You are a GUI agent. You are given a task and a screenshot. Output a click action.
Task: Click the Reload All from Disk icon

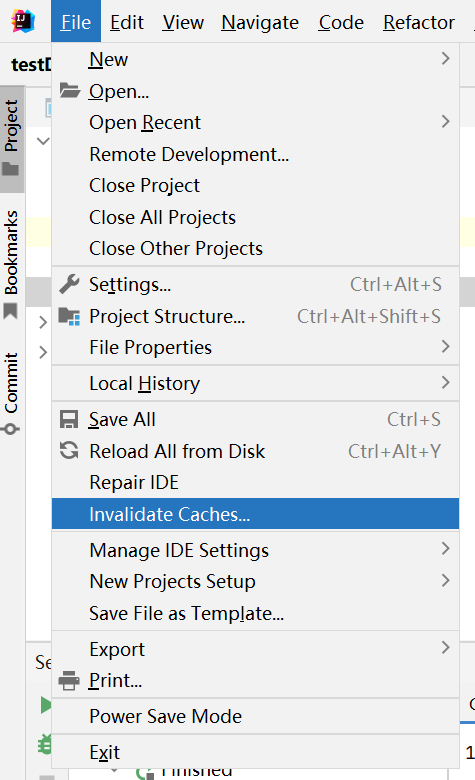tap(69, 451)
